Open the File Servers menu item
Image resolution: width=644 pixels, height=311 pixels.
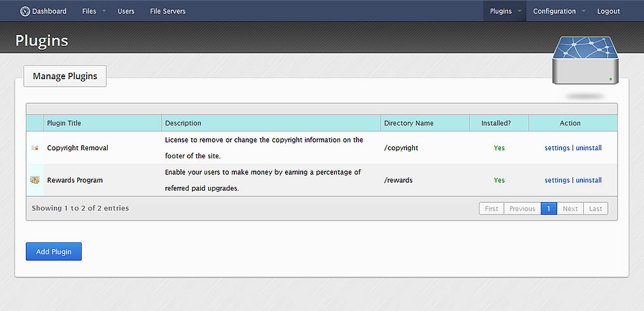tap(168, 11)
